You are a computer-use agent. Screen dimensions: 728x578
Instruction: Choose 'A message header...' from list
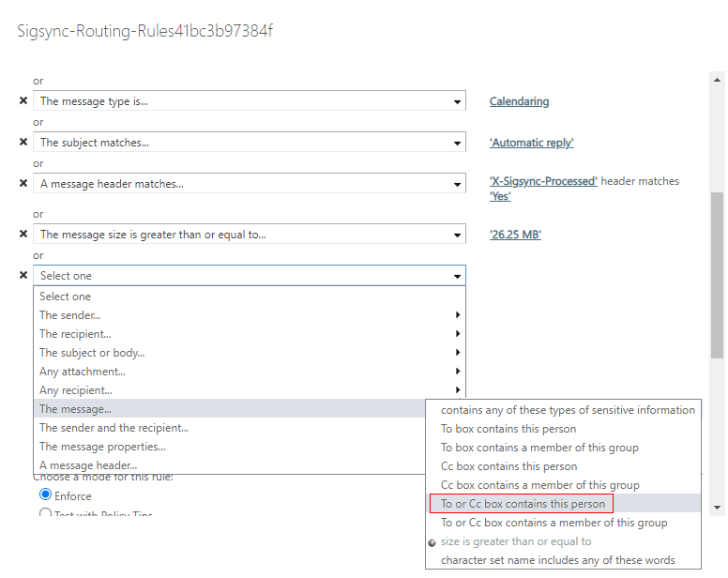(x=88, y=465)
